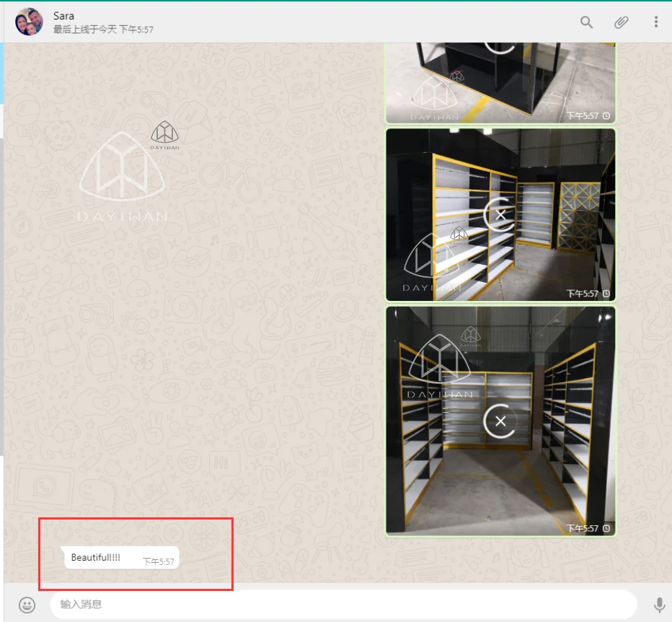Cancel upload of the bottom aisle photo
Image resolution: width=672 pixels, height=622 pixels.
500,421
